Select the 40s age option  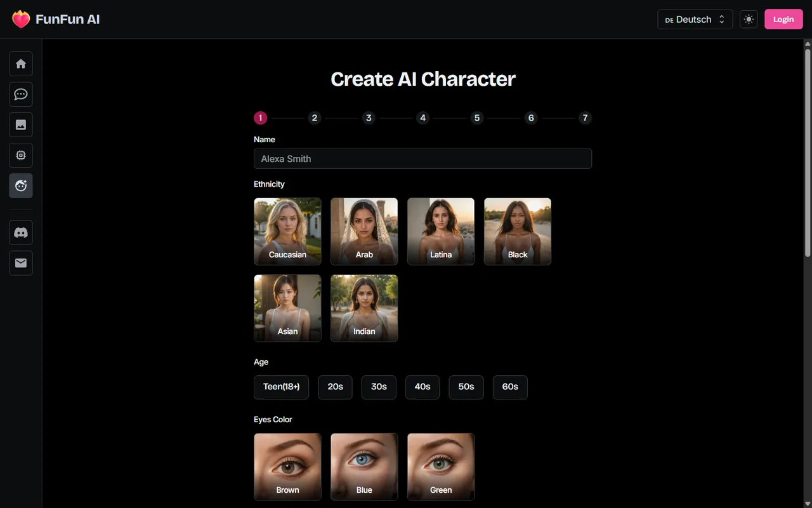pos(422,387)
